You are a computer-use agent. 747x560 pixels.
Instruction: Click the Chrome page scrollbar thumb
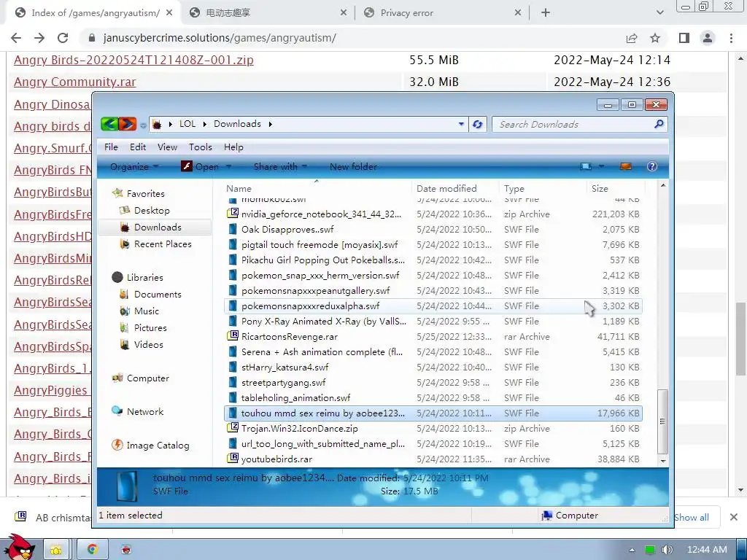pyautogui.click(x=741, y=338)
